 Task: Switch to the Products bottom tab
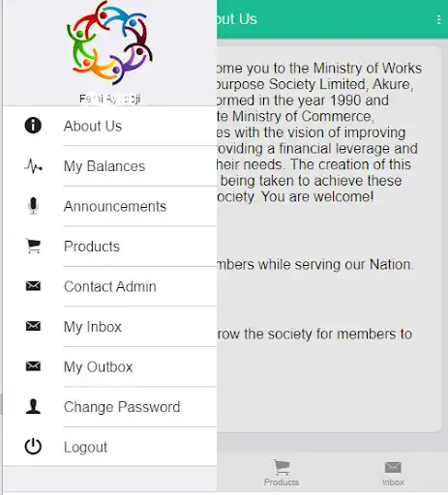point(282,473)
